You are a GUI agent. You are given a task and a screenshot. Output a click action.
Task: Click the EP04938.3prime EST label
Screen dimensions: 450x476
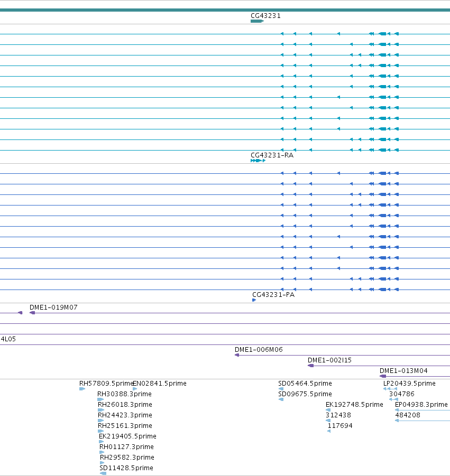[x=421, y=405]
